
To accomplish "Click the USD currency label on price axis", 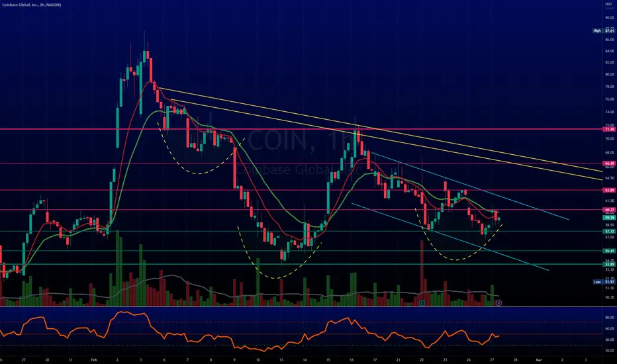I will pos(608,4).
